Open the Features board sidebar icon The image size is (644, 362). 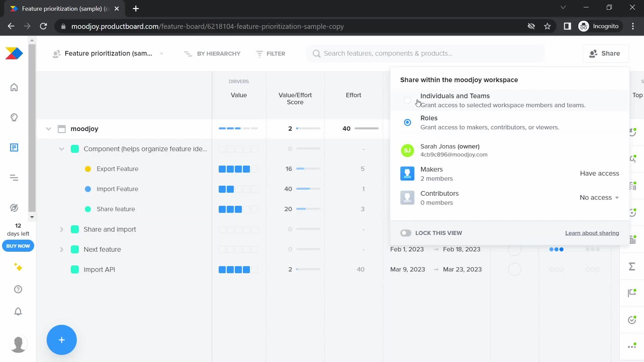14,147
